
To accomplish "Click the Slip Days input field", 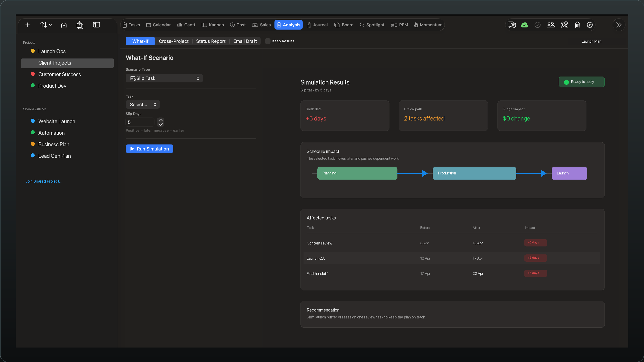I will click(140, 122).
